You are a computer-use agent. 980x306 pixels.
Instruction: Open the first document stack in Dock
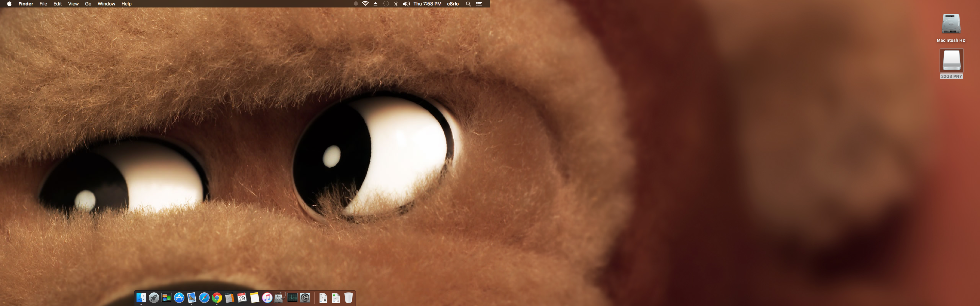(323, 298)
